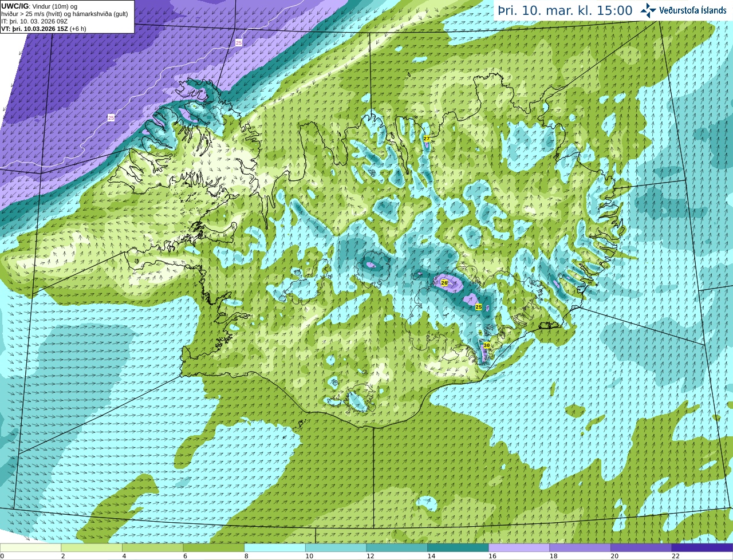Image resolution: width=733 pixels, height=560 pixels.
Task: Select the 20–22 m/s violet legend swatch
Action: coord(641,548)
